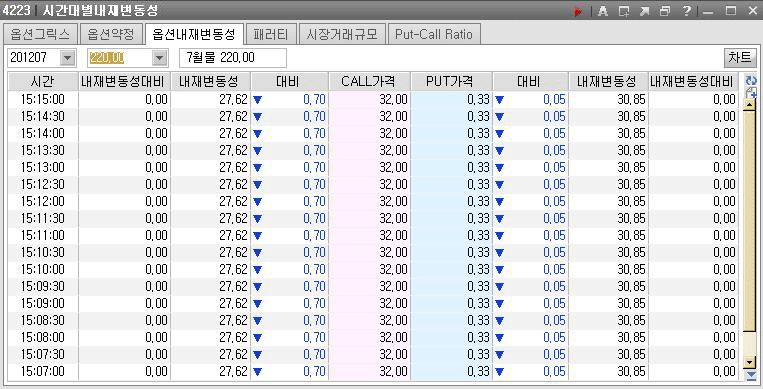Click the PUT가격 column header

coord(451,81)
